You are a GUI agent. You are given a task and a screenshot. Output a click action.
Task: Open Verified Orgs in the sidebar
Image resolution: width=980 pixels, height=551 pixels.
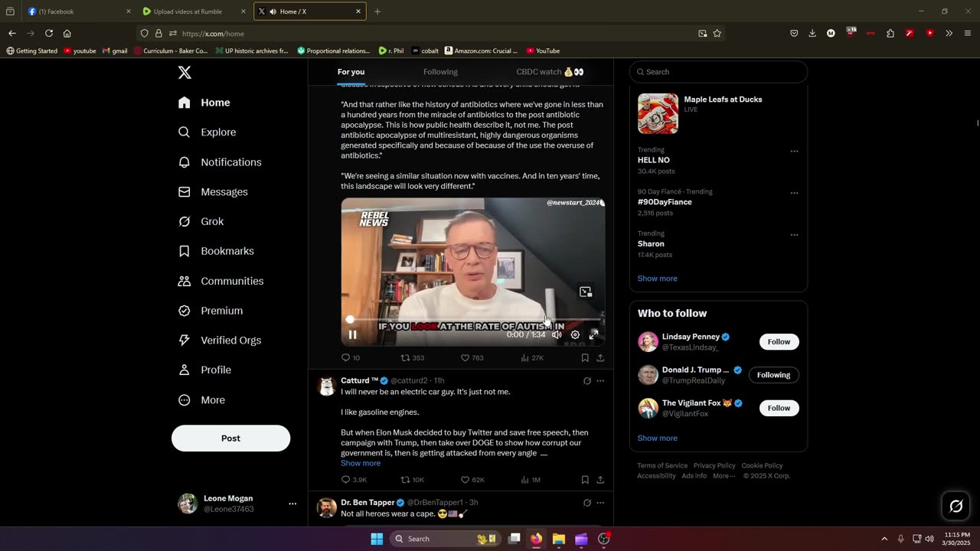pos(220,341)
